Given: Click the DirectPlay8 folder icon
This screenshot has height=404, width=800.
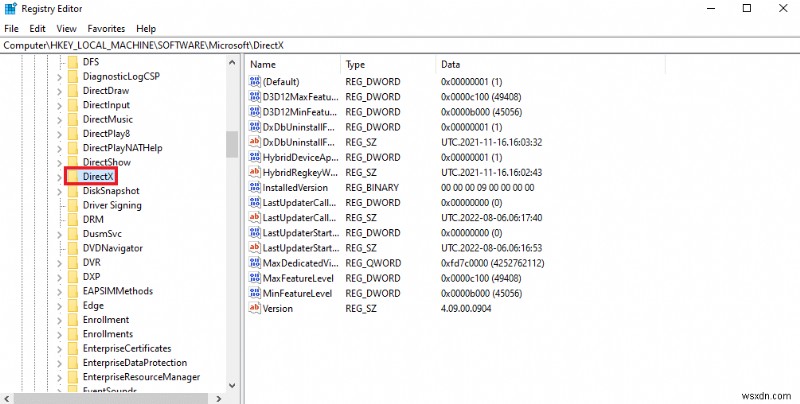Looking at the screenshot, I should [x=73, y=134].
